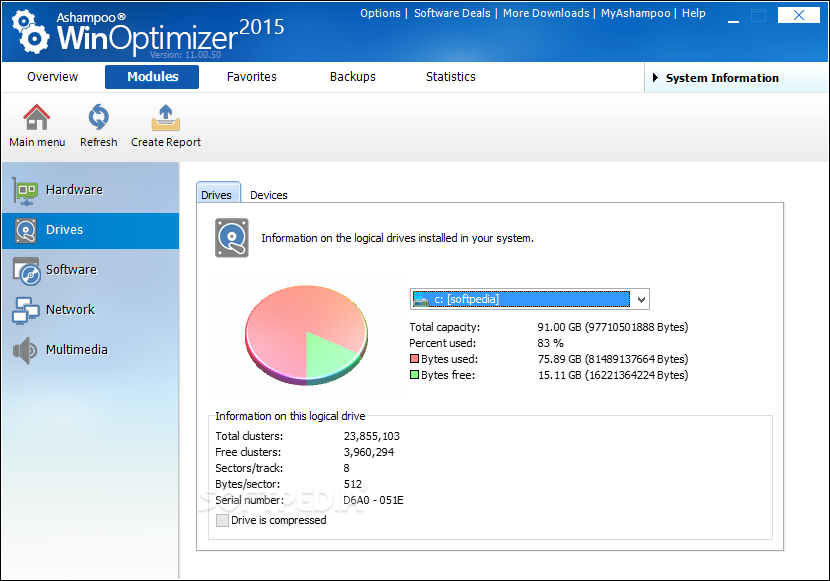830x581 pixels.
Task: Click the Create Report upload icon
Action: coord(166,117)
